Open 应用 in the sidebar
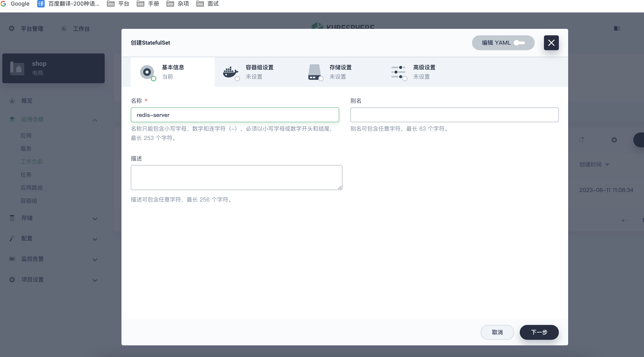 (26, 136)
